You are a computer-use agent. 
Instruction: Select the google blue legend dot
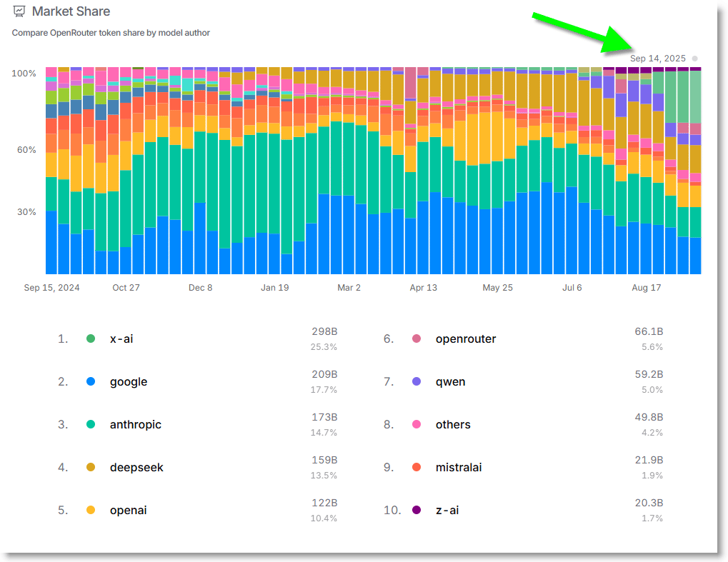click(91, 381)
